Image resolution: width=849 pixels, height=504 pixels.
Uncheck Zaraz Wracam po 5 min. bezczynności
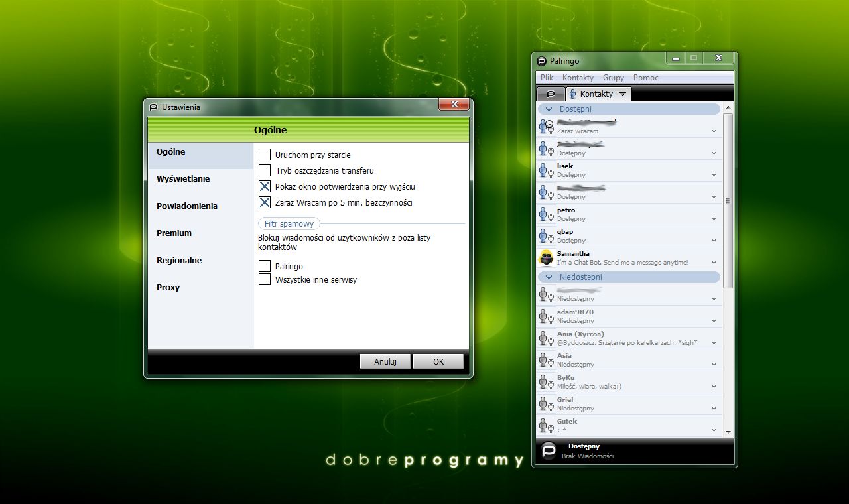265,202
